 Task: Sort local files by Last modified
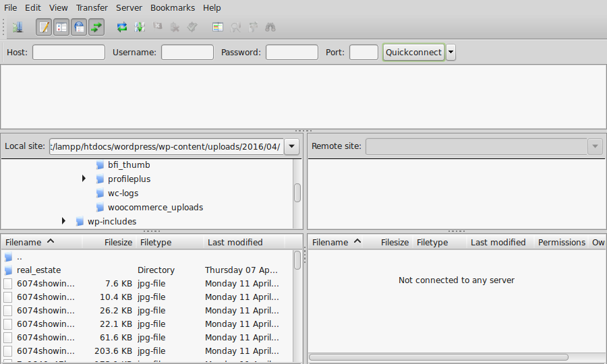pyautogui.click(x=235, y=242)
